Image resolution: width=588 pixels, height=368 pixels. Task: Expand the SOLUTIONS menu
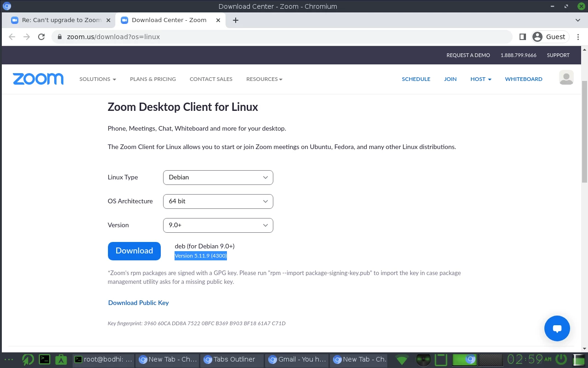97,79
